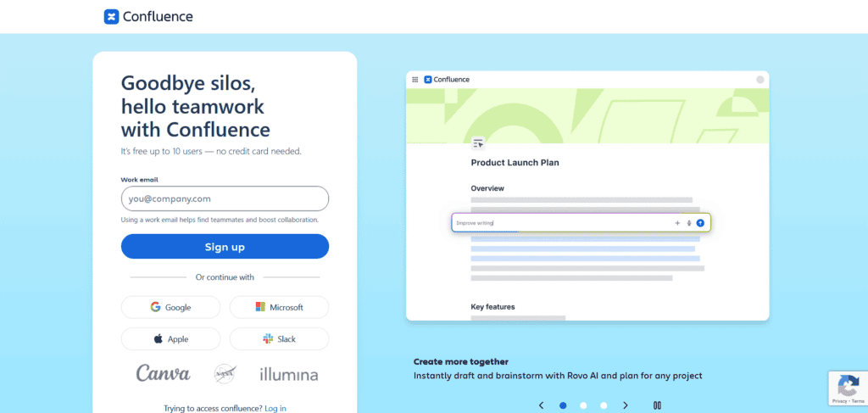Click the Canva logo

164,373
